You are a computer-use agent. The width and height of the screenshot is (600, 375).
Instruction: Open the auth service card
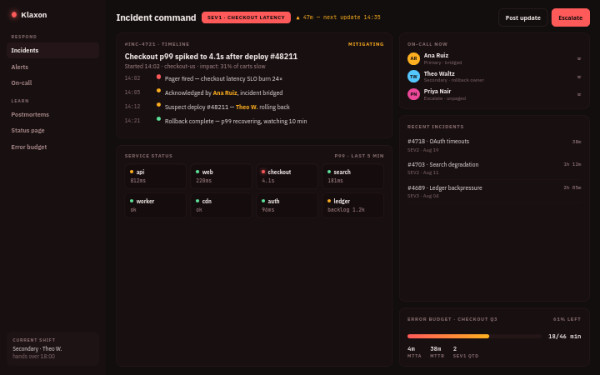tap(287, 205)
